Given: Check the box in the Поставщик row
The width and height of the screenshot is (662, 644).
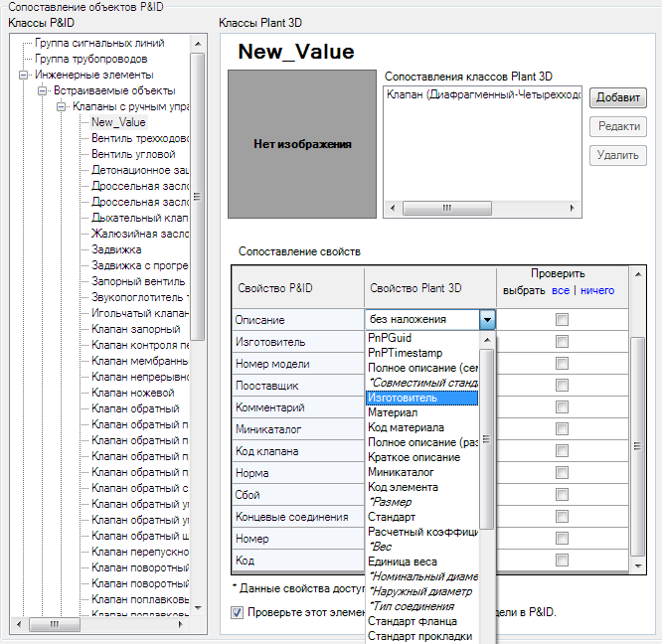Looking at the screenshot, I should [562, 386].
